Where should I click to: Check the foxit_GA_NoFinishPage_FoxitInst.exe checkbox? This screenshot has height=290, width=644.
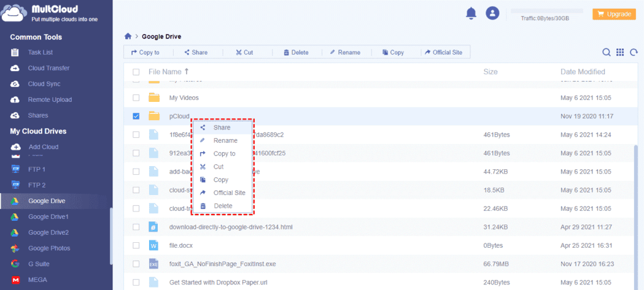[x=136, y=264]
